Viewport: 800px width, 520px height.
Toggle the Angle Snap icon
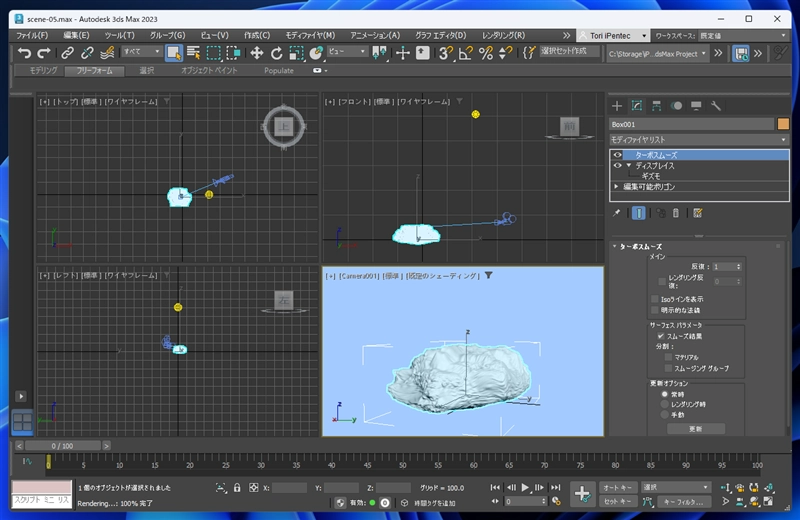[465, 53]
